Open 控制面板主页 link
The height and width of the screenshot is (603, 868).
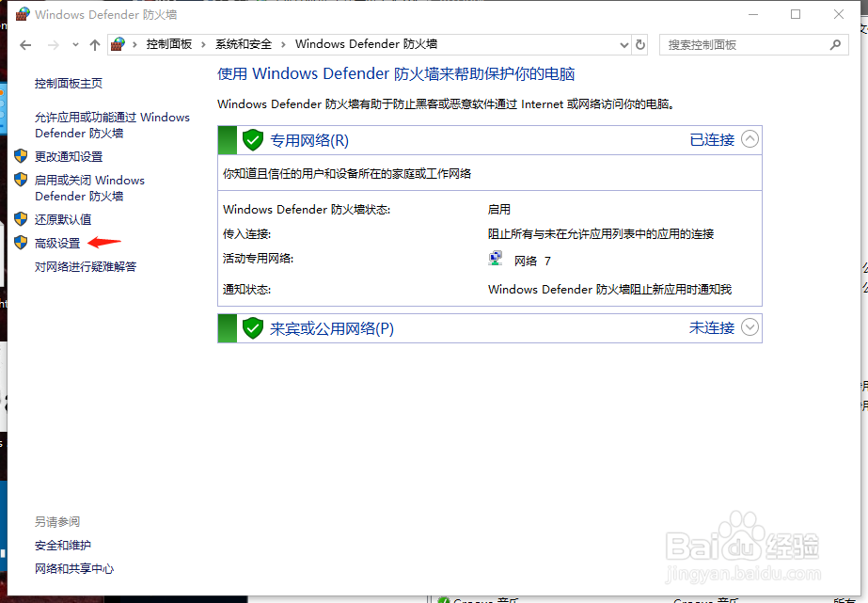(69, 84)
